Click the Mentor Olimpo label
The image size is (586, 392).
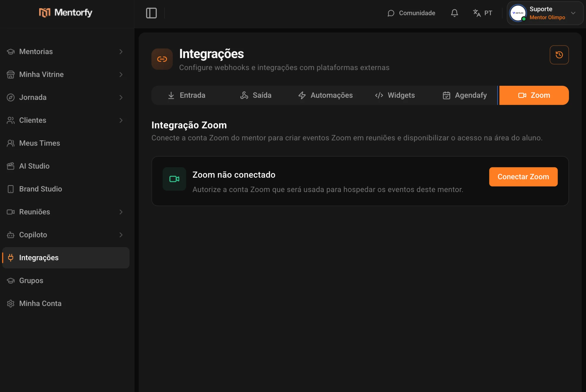click(547, 17)
